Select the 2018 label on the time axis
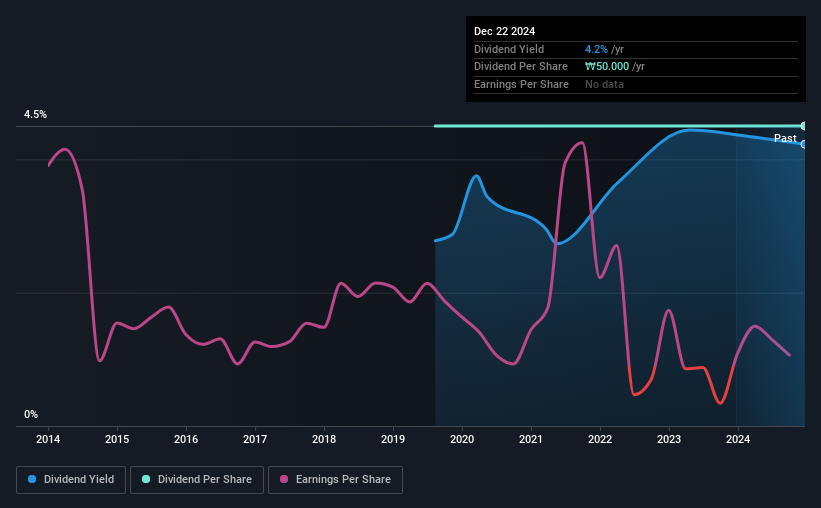821x508 pixels. pos(324,439)
